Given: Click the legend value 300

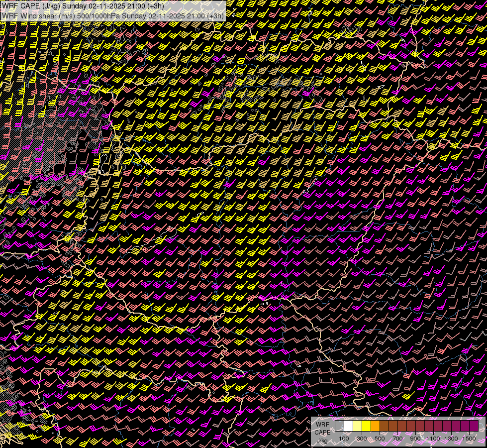Looking at the screenshot, I should click(x=362, y=439).
